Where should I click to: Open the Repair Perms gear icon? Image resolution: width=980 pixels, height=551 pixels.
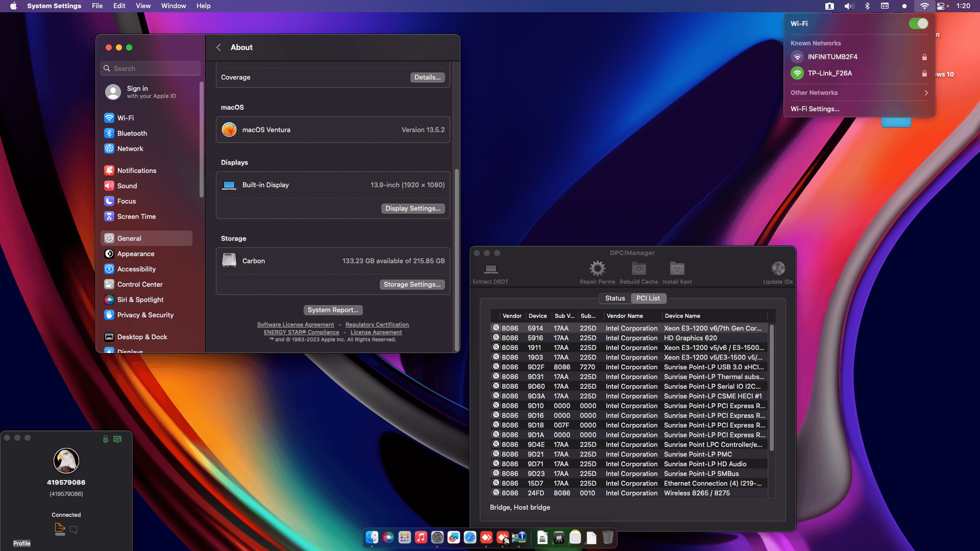click(597, 268)
